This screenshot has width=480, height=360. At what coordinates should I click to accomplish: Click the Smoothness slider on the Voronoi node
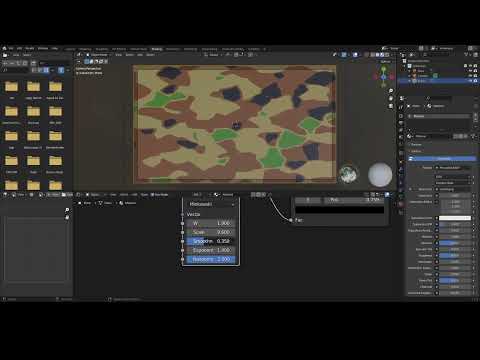[x=211, y=241]
